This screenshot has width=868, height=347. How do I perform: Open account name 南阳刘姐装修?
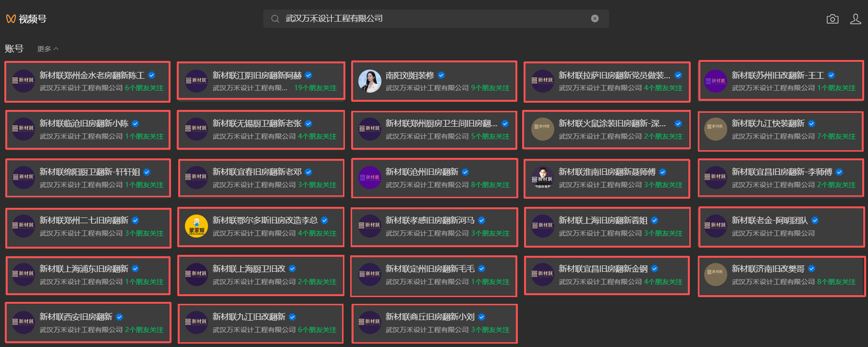point(410,75)
